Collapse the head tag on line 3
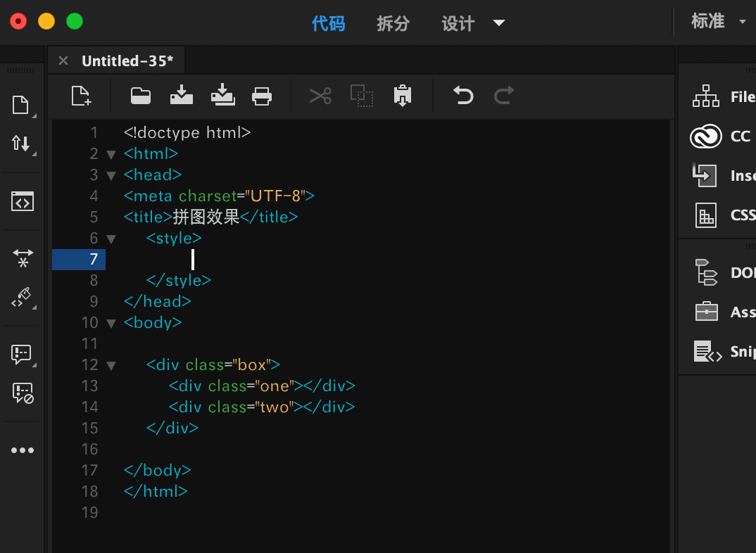756x553 pixels. (111, 176)
